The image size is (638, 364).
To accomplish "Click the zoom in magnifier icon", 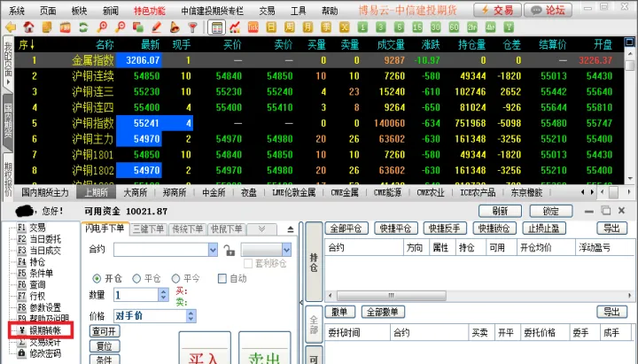I will point(102,27).
